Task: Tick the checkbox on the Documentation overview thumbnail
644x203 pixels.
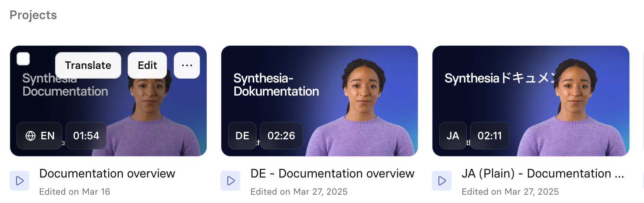Action: (23, 59)
